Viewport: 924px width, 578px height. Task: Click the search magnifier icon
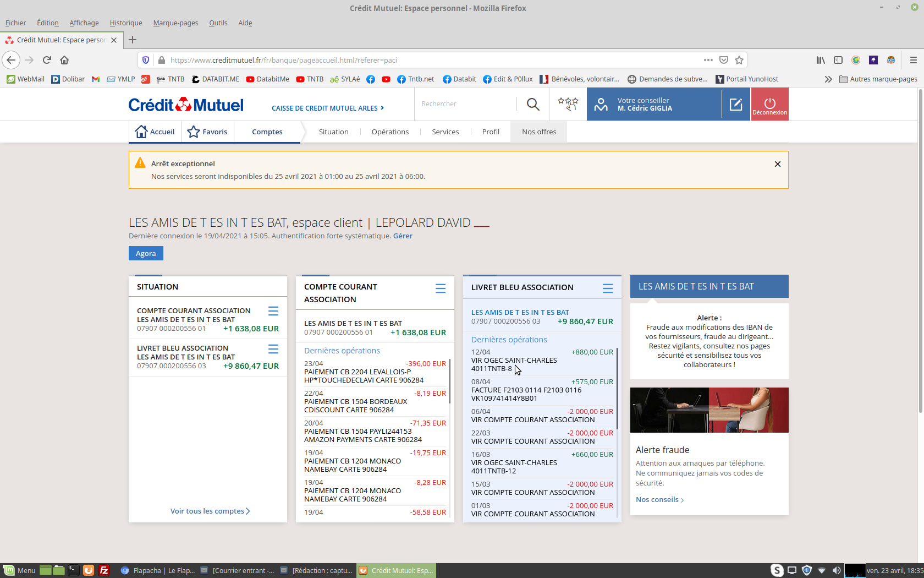(532, 104)
